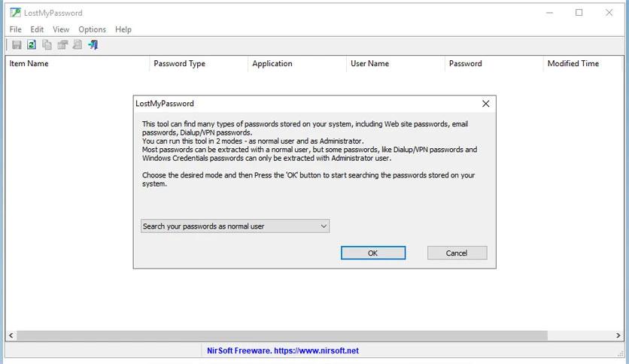Screen dimensions: 629x364
Task: Close the LostMyPassword main window
Action: 609,13
